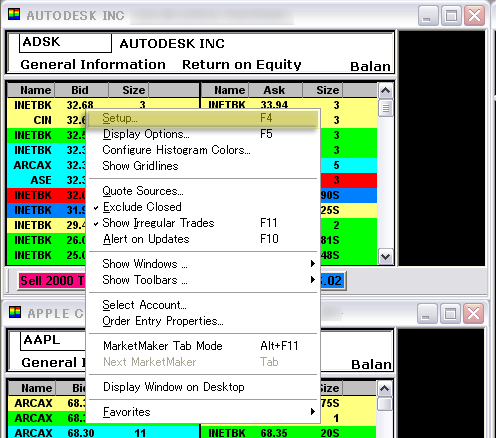Open General Information in ADSK window
Image resolution: width=496 pixels, height=438 pixels.
pos(93,64)
